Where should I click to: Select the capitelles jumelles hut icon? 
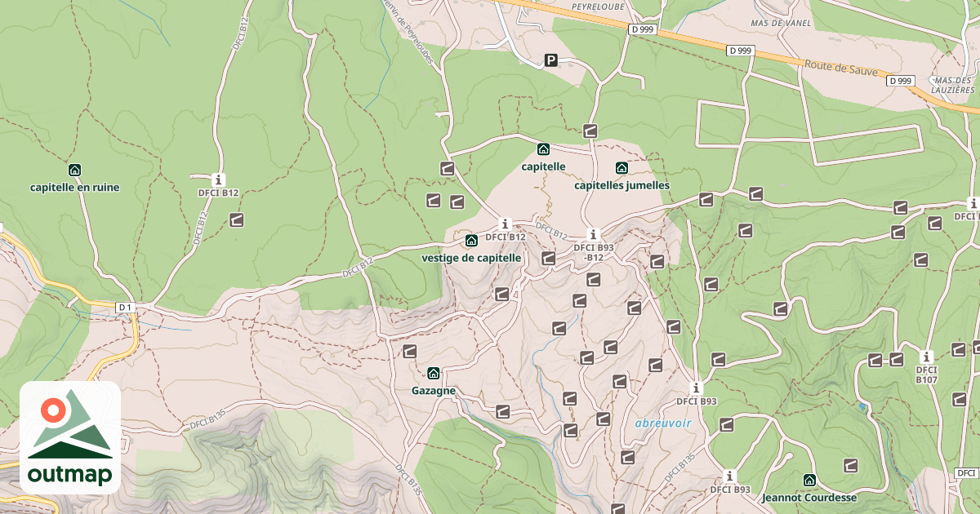coord(621,168)
